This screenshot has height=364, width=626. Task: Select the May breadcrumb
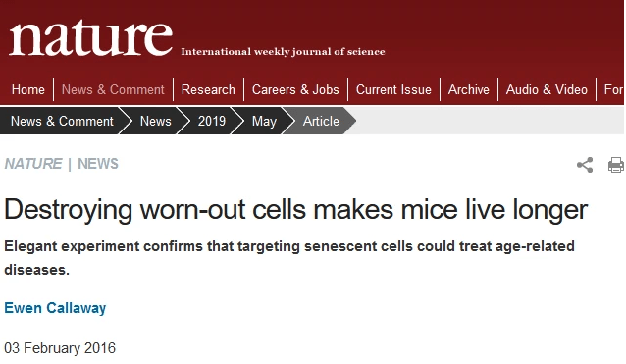264,121
